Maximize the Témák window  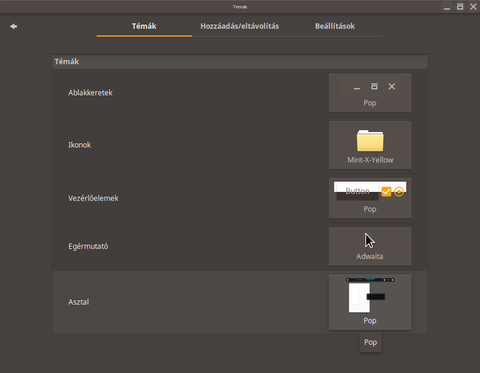(460, 7)
